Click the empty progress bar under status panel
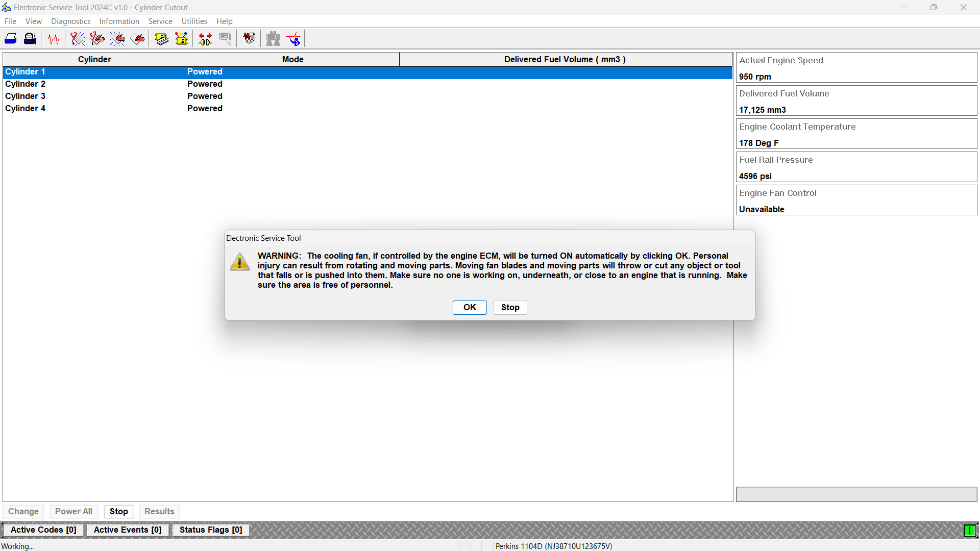Viewport: 980px width, 551px height. point(856,494)
